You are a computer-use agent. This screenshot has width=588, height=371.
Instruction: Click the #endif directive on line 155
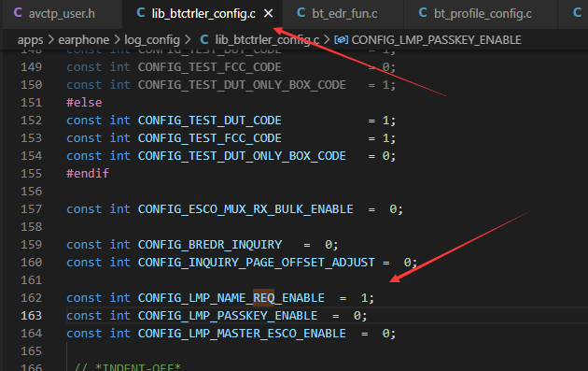(x=88, y=174)
